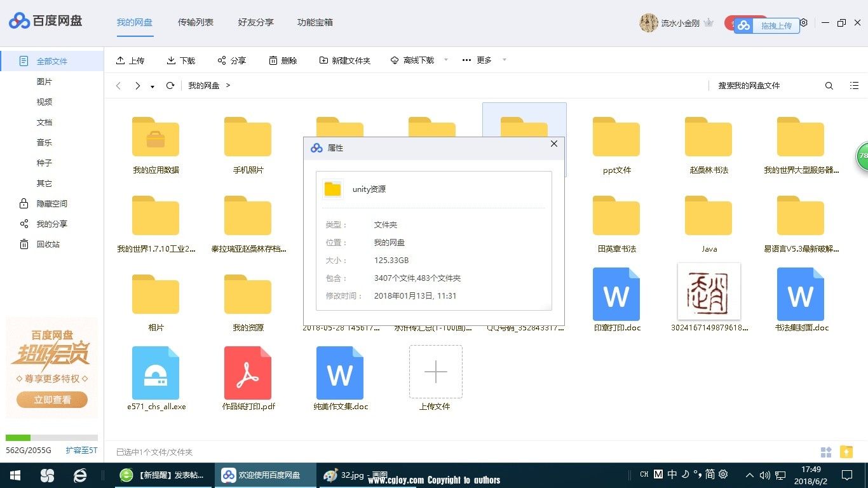Click the search magnifier icon
The height and width of the screenshot is (488, 868).
pyautogui.click(x=829, y=86)
